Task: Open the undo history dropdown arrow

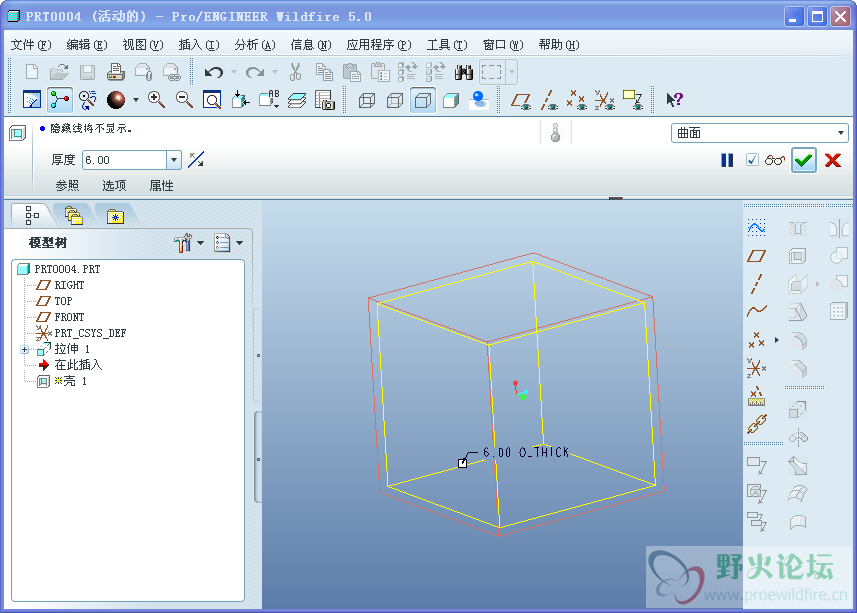Action: 234,72
